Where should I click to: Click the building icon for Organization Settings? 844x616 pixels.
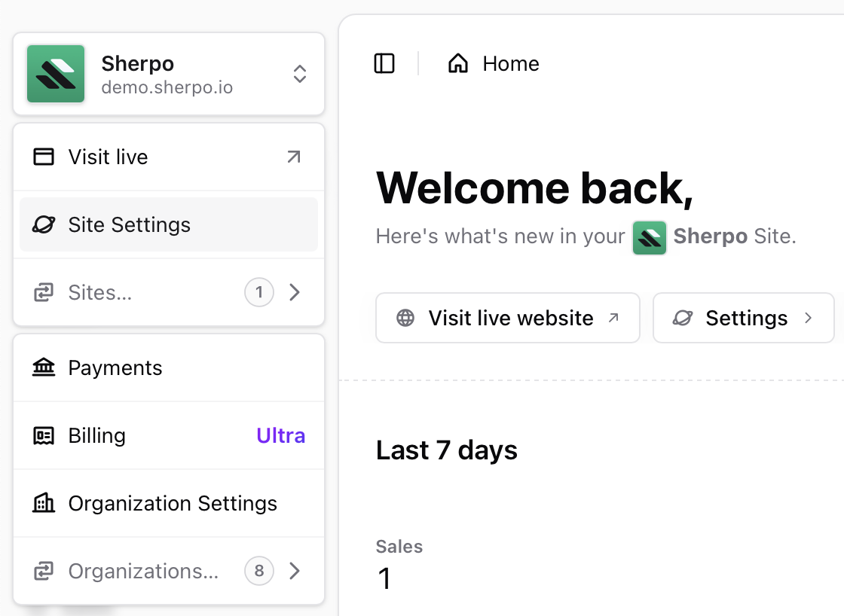click(x=44, y=503)
